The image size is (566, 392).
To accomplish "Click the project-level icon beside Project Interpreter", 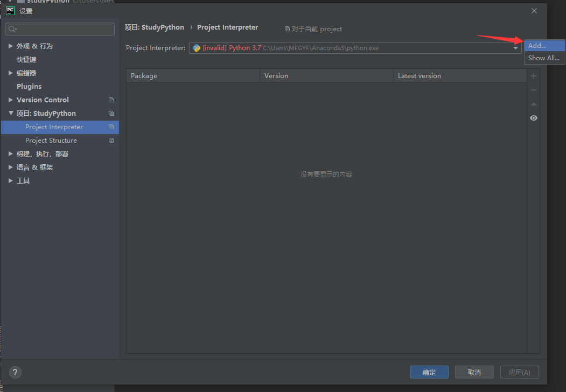I will click(x=111, y=127).
